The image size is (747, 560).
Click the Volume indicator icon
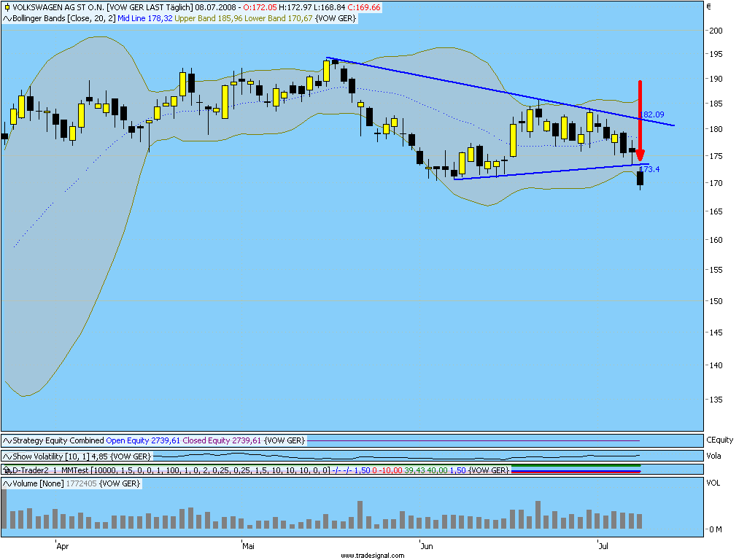(7, 484)
